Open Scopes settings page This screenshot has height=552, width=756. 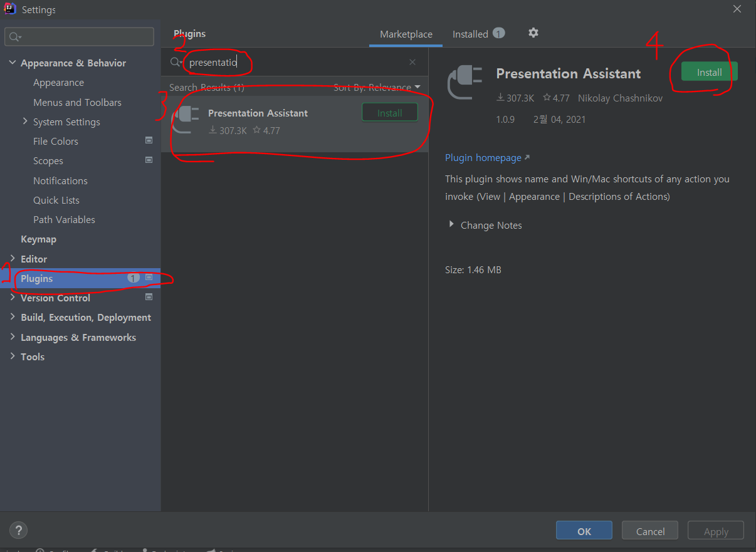(48, 161)
